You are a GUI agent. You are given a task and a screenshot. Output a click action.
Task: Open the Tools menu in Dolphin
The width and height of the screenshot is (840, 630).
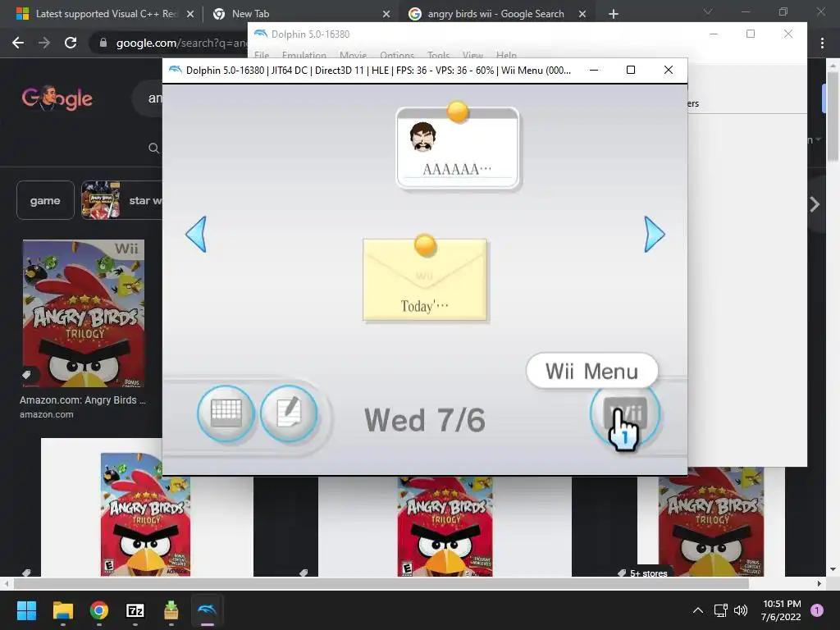(x=438, y=55)
